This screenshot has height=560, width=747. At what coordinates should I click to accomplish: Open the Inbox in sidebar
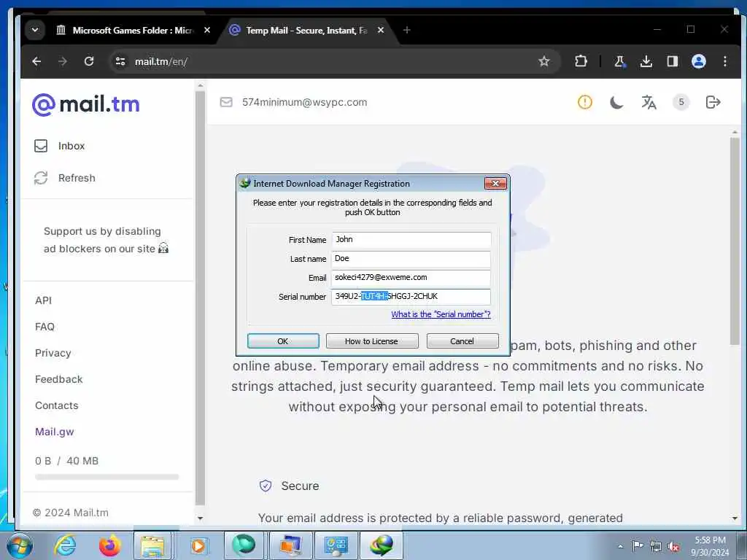[x=60, y=146]
